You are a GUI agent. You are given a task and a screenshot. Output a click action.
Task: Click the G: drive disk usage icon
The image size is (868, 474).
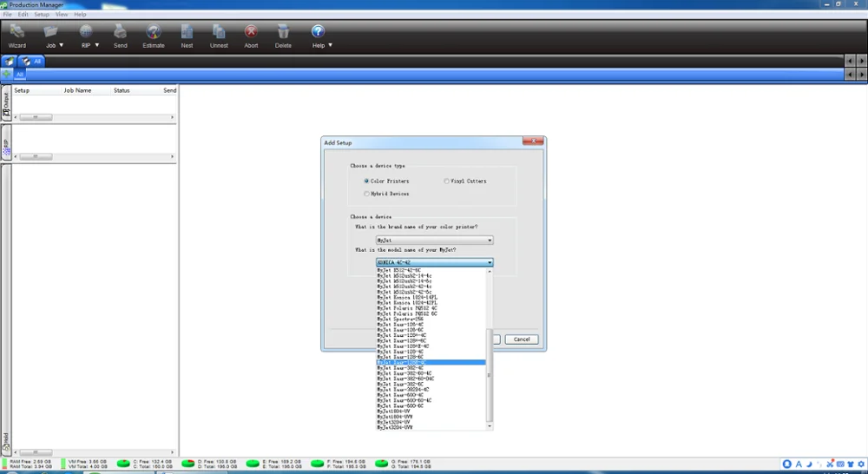tap(381, 464)
